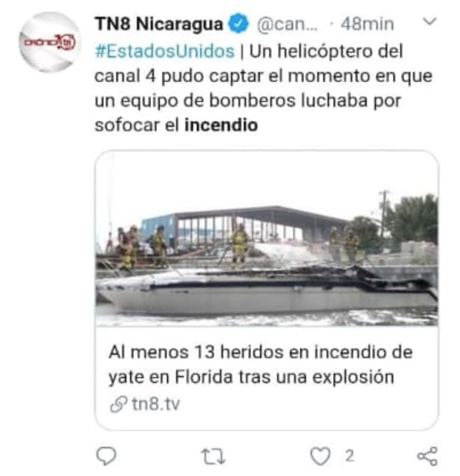View the like count number 2
460x476 pixels.
pos(350,456)
